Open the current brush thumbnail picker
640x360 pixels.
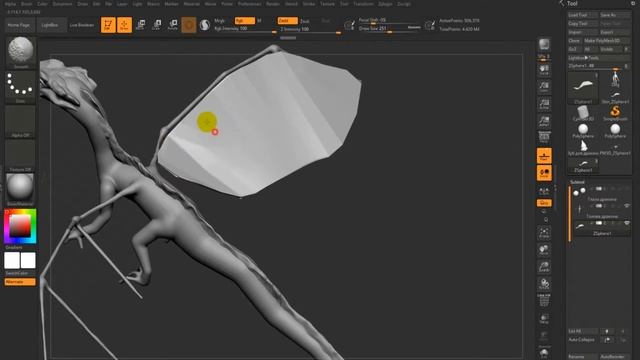[x=20, y=52]
